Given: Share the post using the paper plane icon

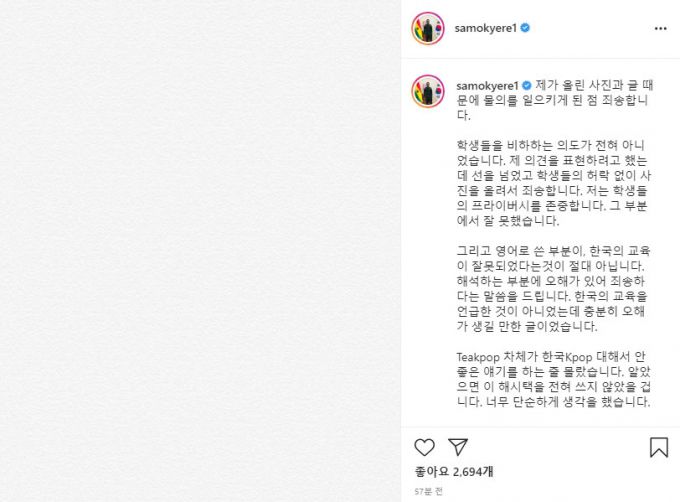Looking at the screenshot, I should 458,447.
